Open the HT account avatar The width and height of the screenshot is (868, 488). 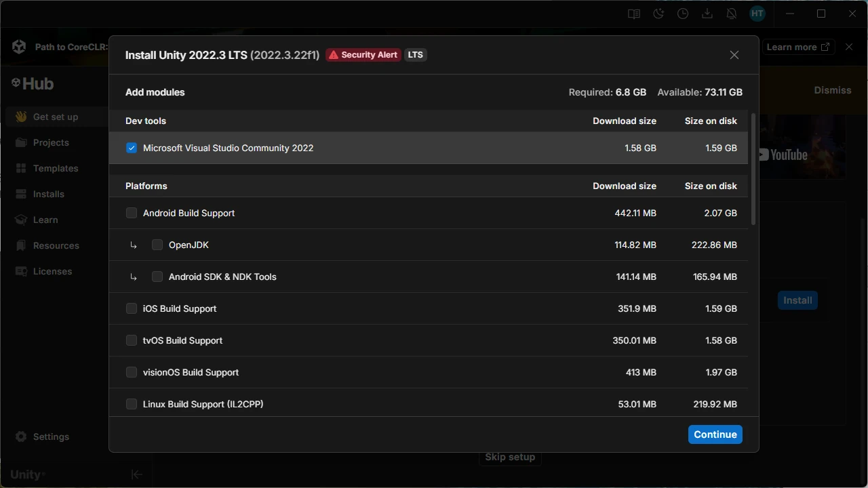(757, 14)
